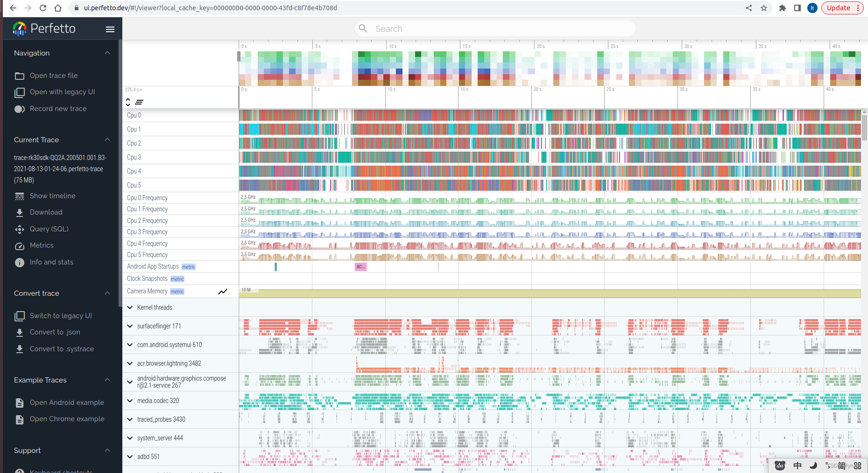Click the Download arrow icon
The width and height of the screenshot is (868, 473).
[x=20, y=213]
